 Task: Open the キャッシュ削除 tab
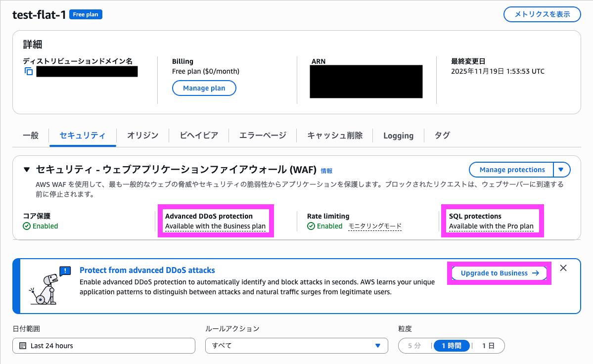tap(334, 135)
